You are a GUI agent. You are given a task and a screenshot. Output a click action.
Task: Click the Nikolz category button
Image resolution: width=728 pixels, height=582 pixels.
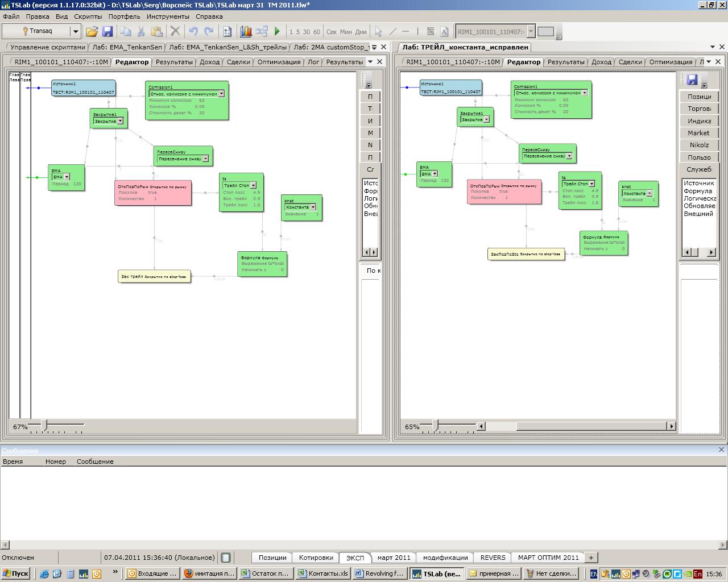pos(698,145)
